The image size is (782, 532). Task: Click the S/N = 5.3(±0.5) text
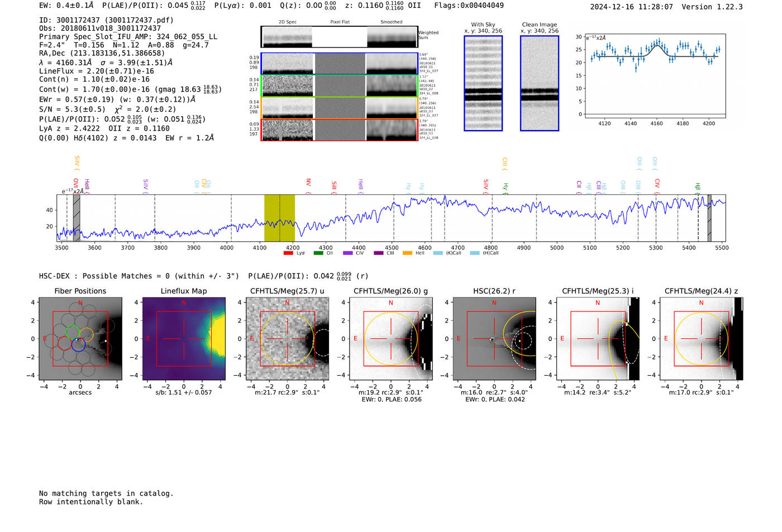pyautogui.click(x=72, y=109)
